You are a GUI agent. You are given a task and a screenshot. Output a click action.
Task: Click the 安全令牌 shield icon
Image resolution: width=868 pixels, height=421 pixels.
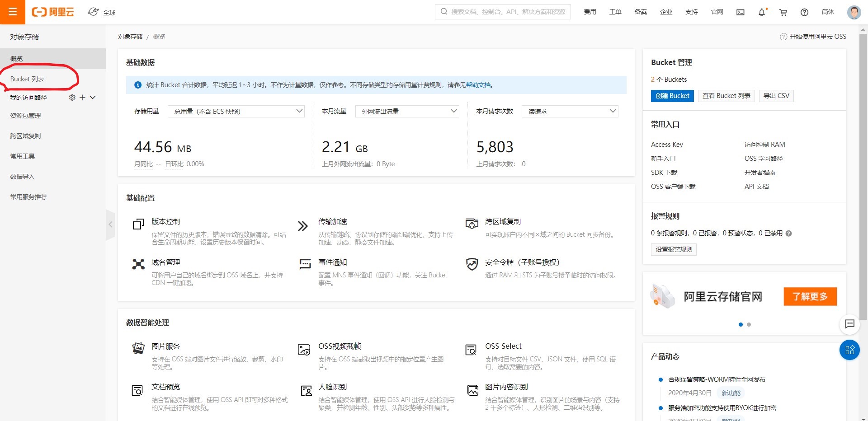pos(472,264)
